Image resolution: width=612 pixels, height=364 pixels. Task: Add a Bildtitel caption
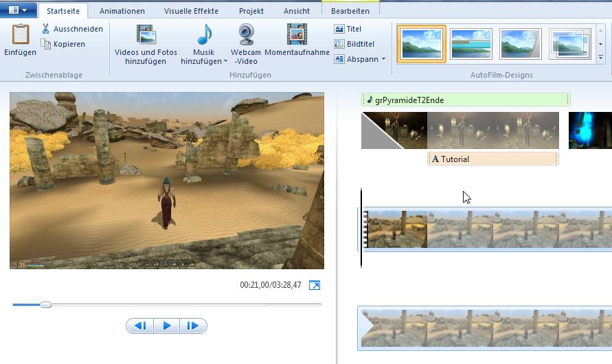click(x=354, y=44)
